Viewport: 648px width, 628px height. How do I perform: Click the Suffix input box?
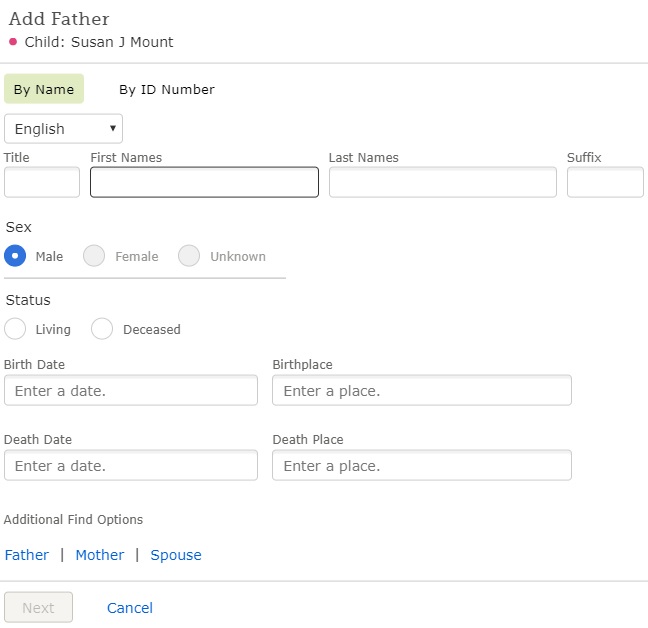tap(605, 182)
